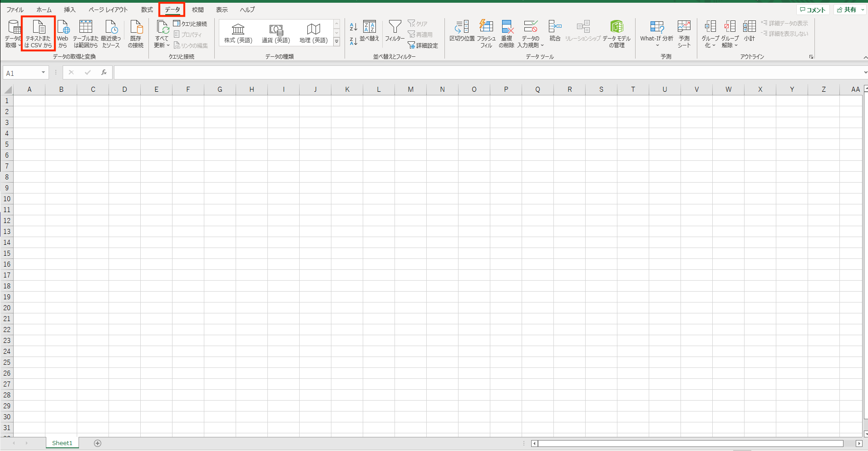Click the 小計 subtotal icon

coord(750,31)
